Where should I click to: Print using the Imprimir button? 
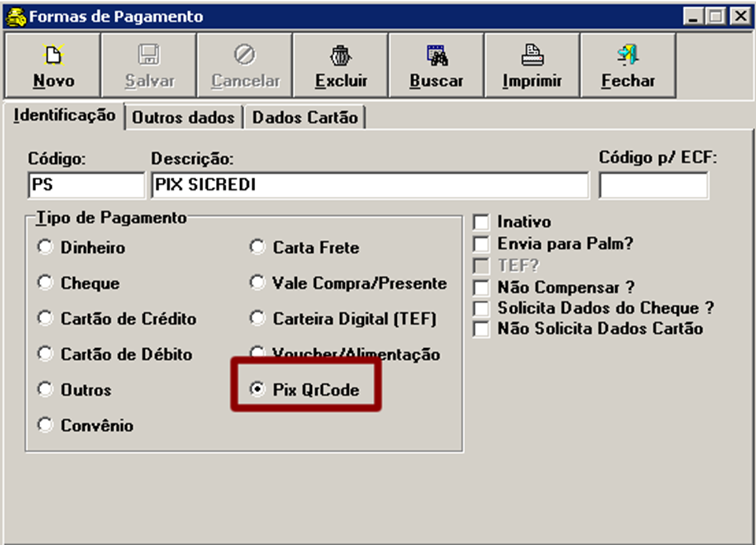(532, 66)
